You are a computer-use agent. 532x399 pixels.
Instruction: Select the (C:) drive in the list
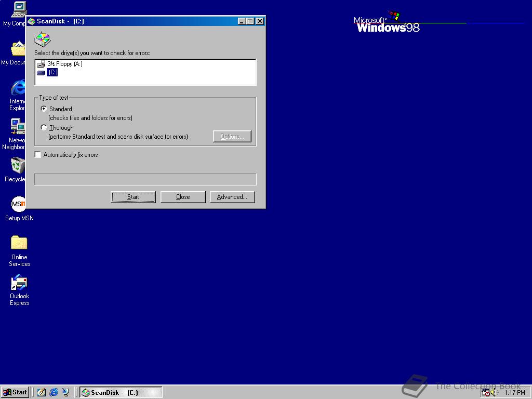coord(47,72)
